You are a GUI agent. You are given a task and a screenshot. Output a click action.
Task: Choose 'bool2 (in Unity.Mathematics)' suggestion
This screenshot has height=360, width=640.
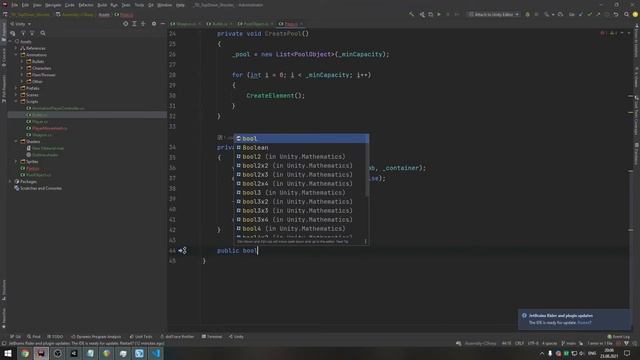(301, 157)
